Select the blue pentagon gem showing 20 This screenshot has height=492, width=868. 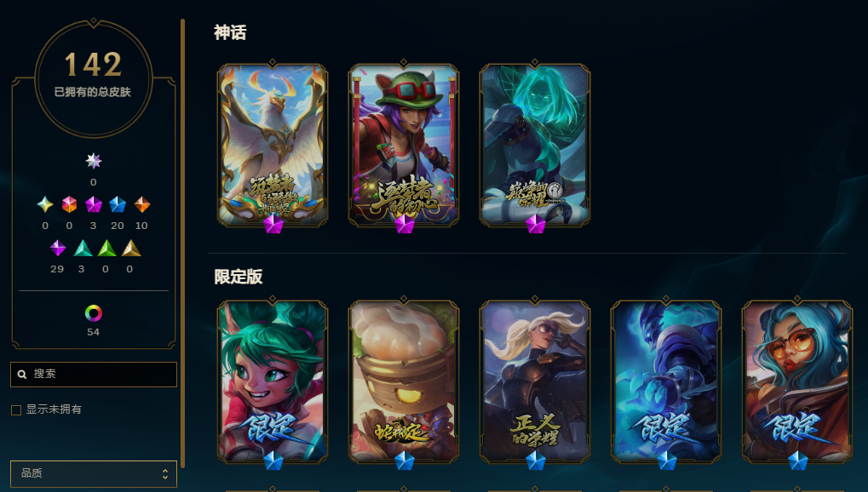click(x=118, y=204)
